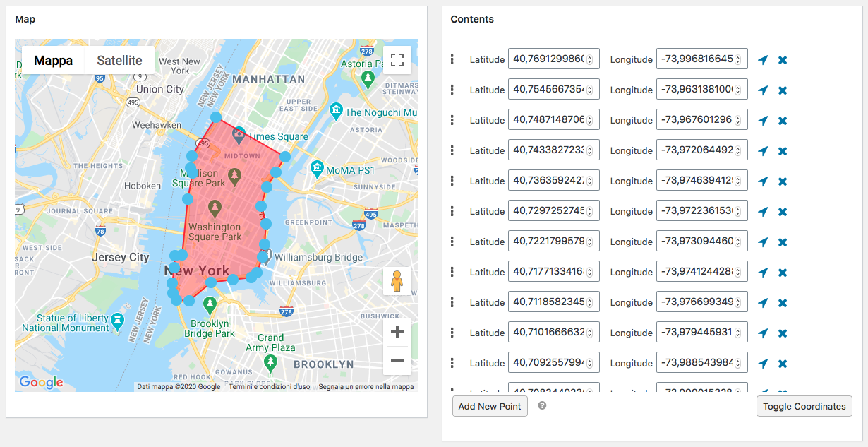
Task: Click stepper of latitude 40,743382723 field
Action: 589,150
